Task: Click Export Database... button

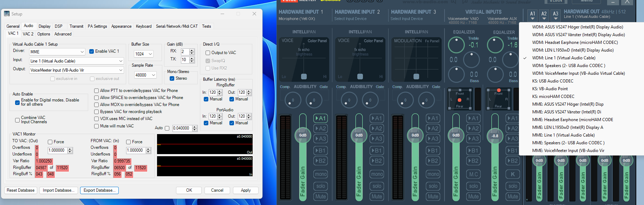Action: tap(99, 190)
